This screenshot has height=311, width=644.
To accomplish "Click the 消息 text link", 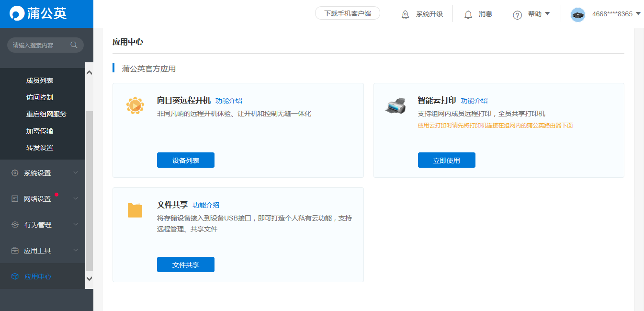I will (486, 14).
